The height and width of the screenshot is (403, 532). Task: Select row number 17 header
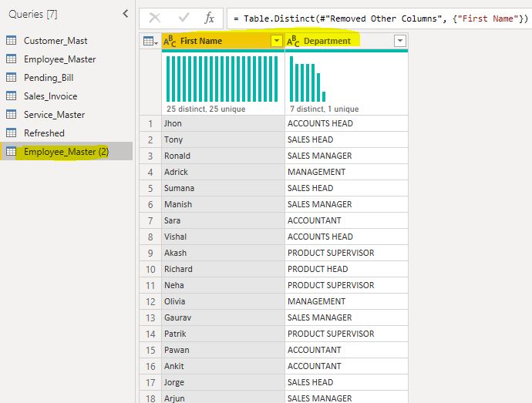[x=150, y=382]
